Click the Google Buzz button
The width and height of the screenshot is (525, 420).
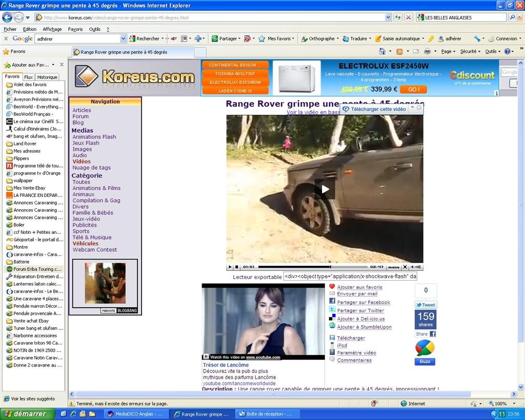pos(425,362)
